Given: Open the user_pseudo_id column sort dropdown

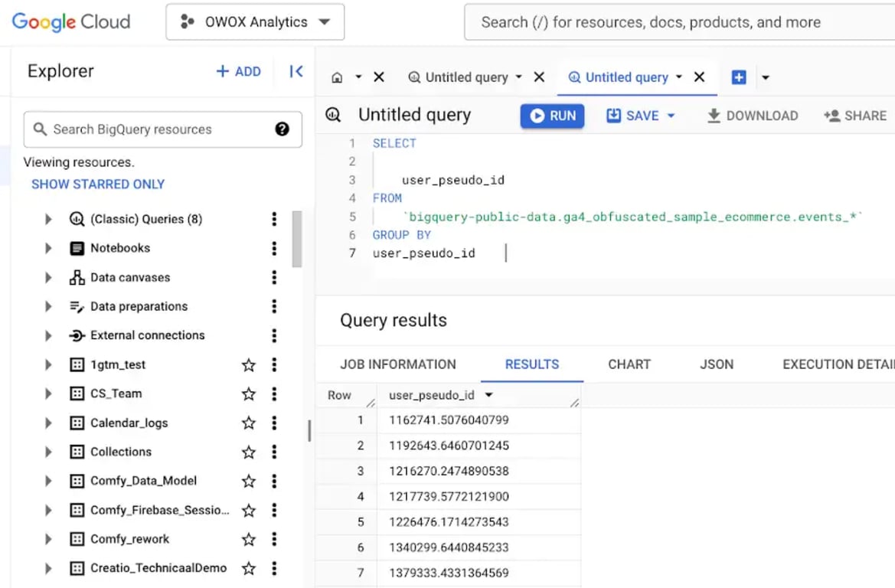Looking at the screenshot, I should 488,395.
